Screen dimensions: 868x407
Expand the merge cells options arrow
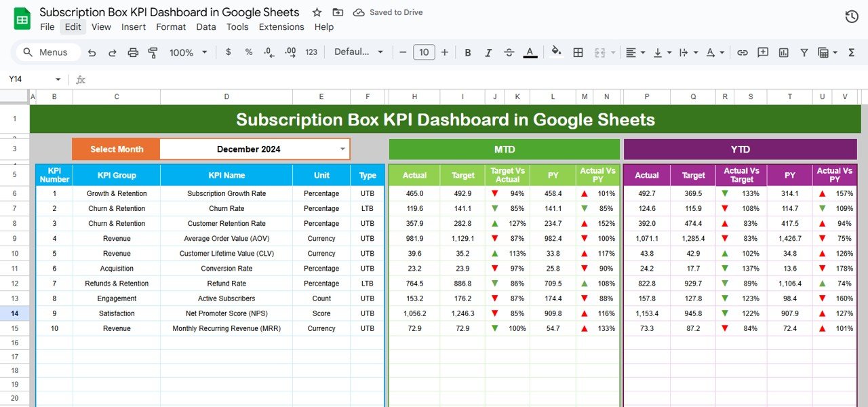pyautogui.click(x=613, y=52)
